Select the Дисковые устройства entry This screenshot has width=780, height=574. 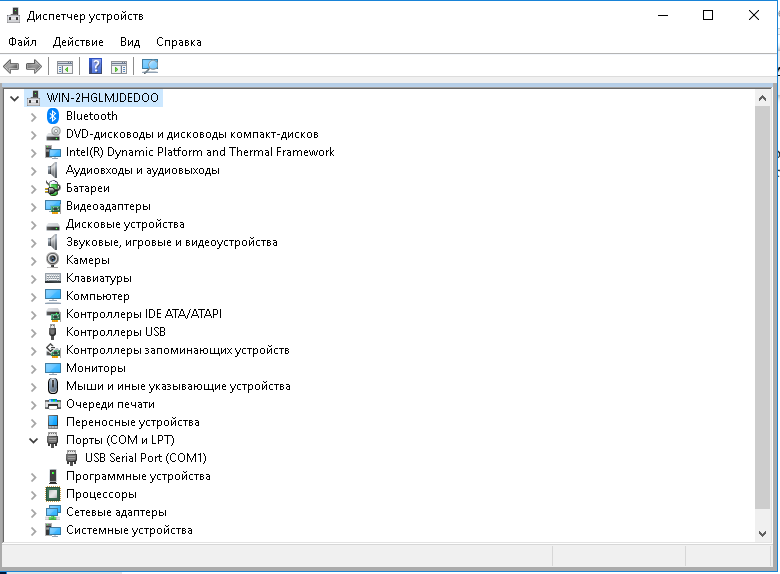125,224
